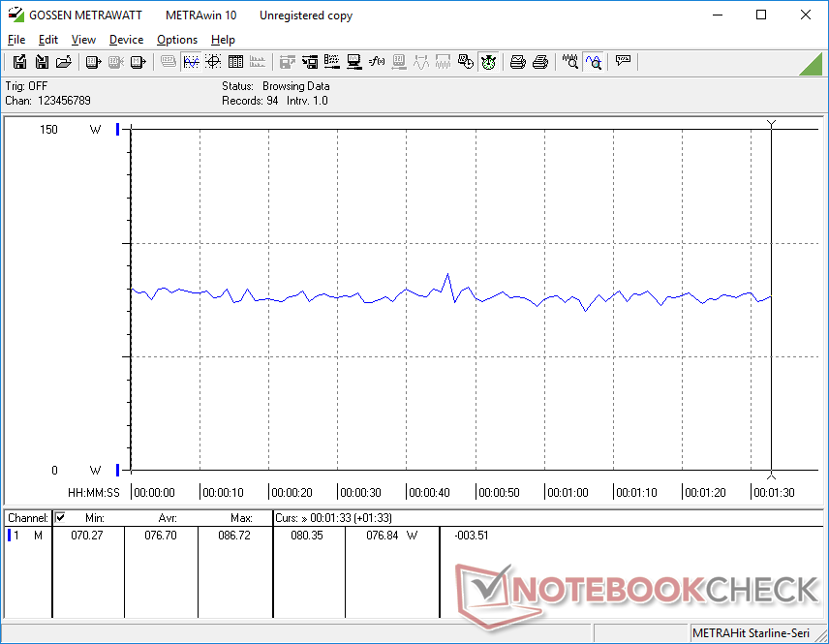The width and height of the screenshot is (829, 644).
Task: Click the Records: 94 label
Action: 250,101
